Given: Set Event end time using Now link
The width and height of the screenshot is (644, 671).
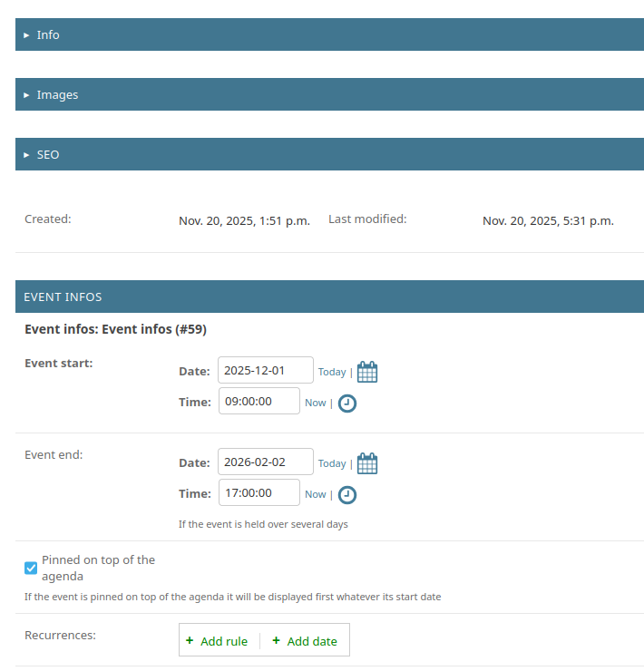Looking at the screenshot, I should tap(315, 494).
